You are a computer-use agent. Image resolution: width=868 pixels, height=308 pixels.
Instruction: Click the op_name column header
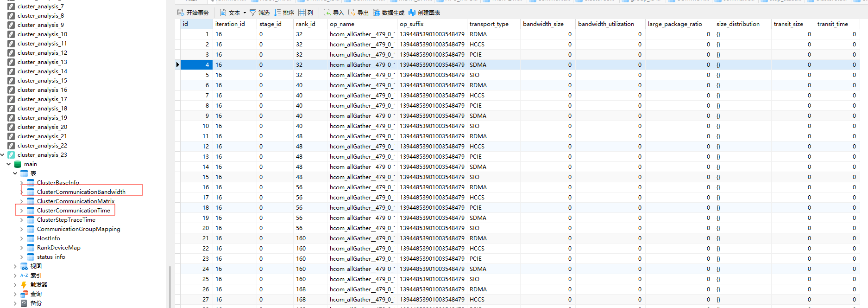pos(362,24)
